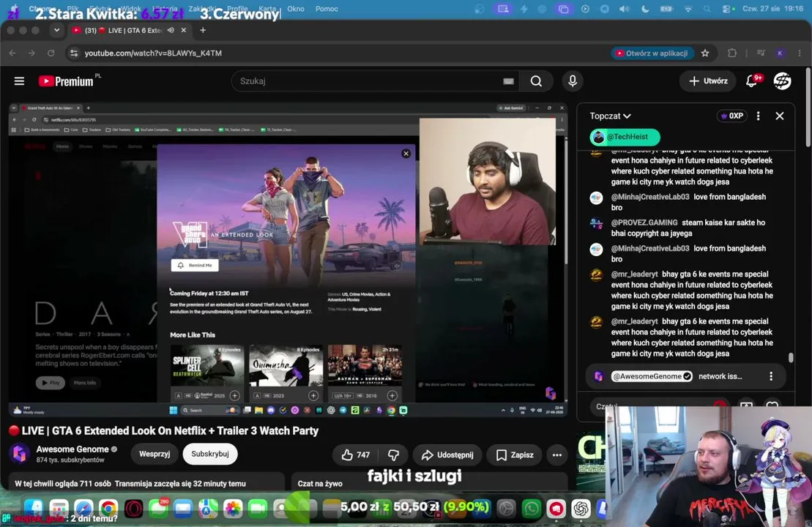Open Chrome media controls icon
812x527 pixels.
tap(761, 53)
